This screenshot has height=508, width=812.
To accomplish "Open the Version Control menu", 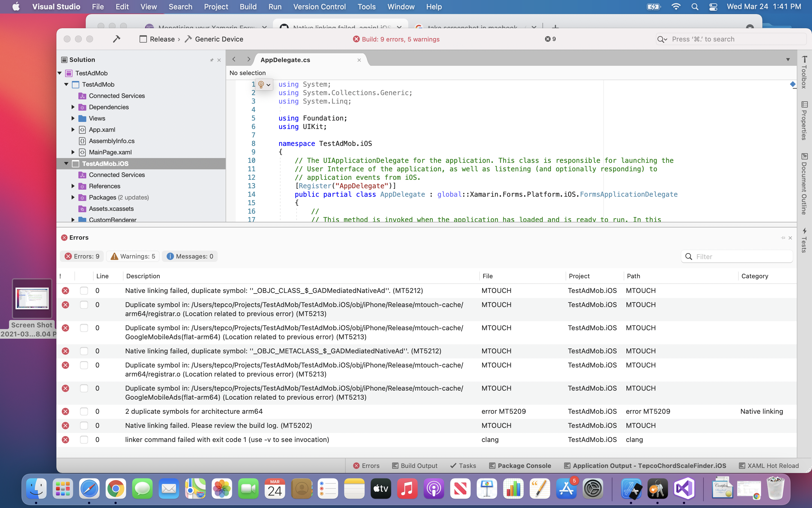I will pos(319,7).
